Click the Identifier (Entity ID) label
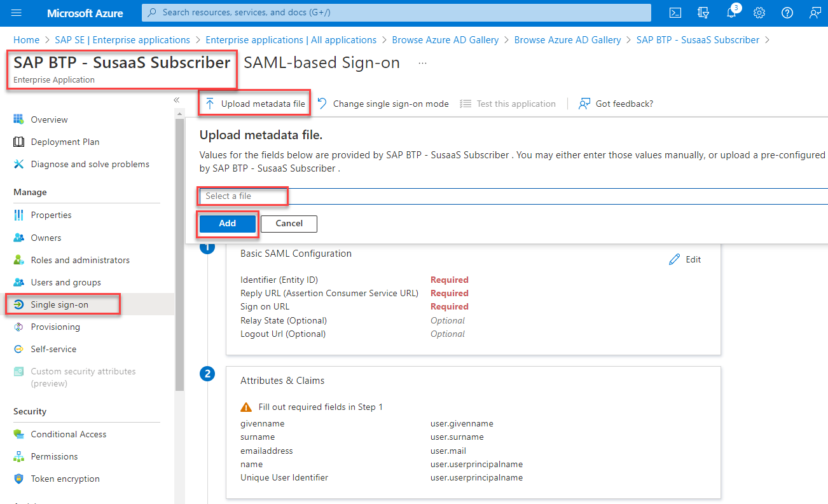The image size is (828, 504). tap(279, 280)
